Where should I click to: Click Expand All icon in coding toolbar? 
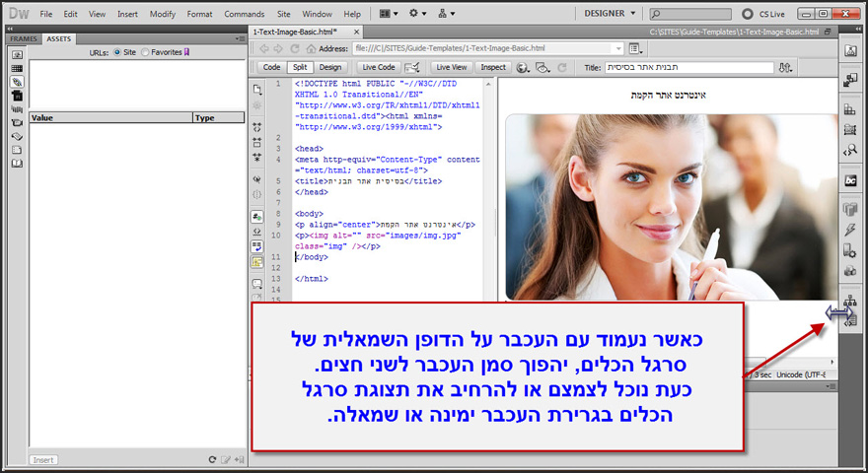pyautogui.click(x=256, y=157)
